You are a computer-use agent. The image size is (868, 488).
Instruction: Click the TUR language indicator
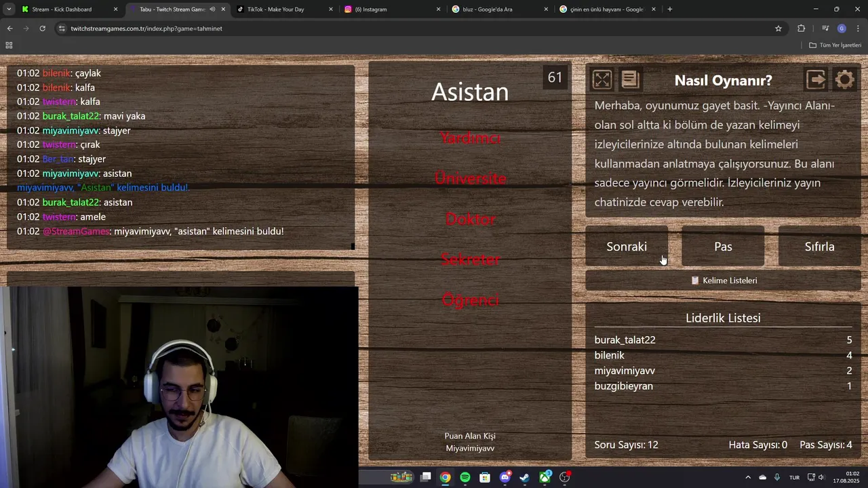pos(794,477)
